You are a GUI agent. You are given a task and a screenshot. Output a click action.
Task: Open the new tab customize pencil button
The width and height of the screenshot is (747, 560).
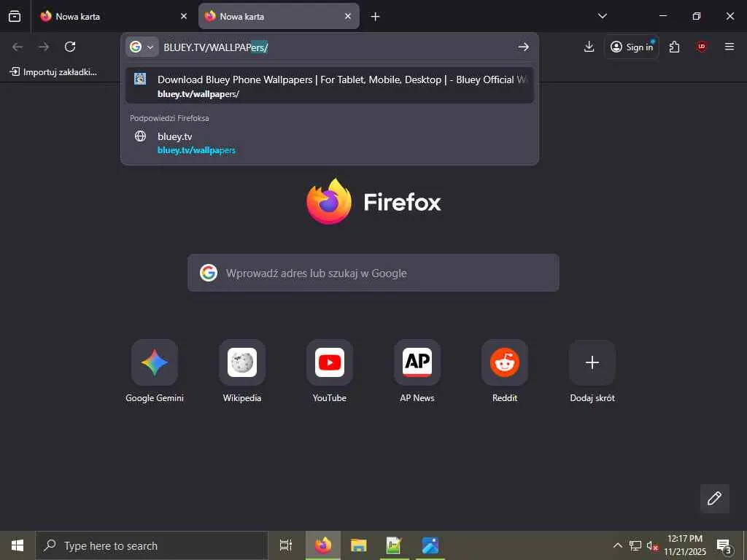pyautogui.click(x=715, y=498)
